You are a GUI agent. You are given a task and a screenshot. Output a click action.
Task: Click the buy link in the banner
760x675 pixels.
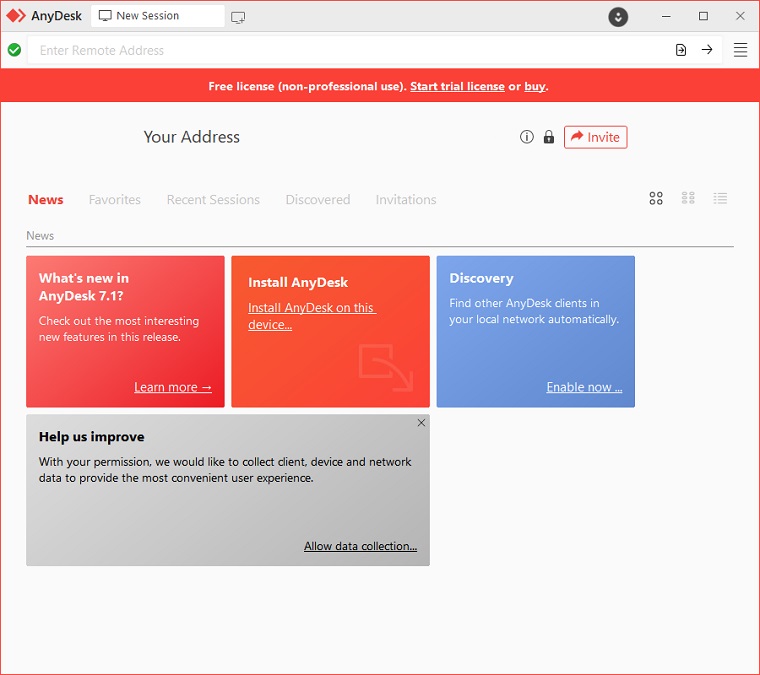click(535, 87)
